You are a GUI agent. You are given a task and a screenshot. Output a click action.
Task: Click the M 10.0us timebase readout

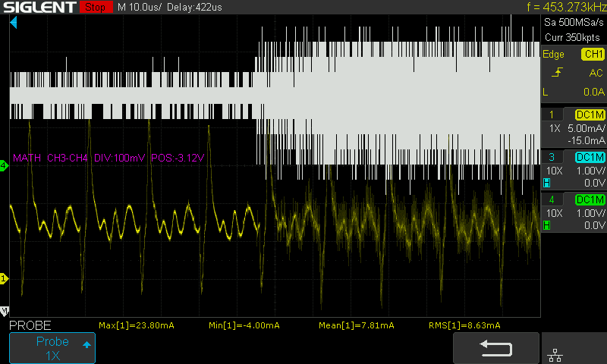pos(140,7)
